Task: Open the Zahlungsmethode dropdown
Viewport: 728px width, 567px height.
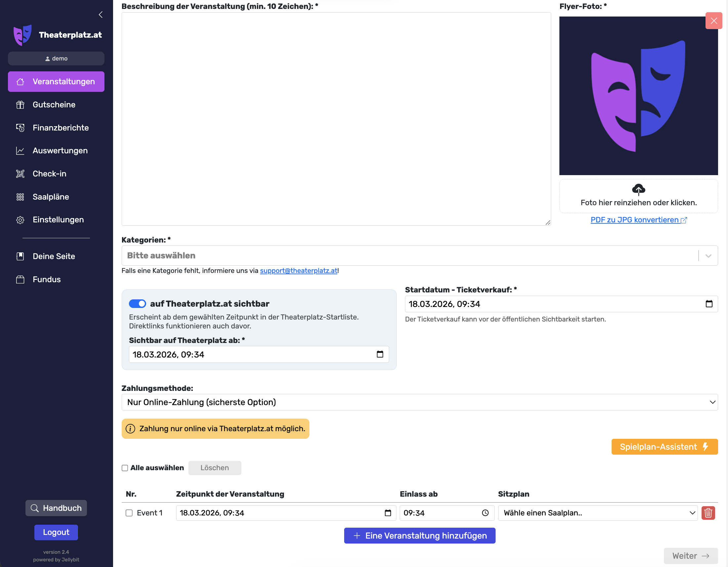Action: (419, 402)
